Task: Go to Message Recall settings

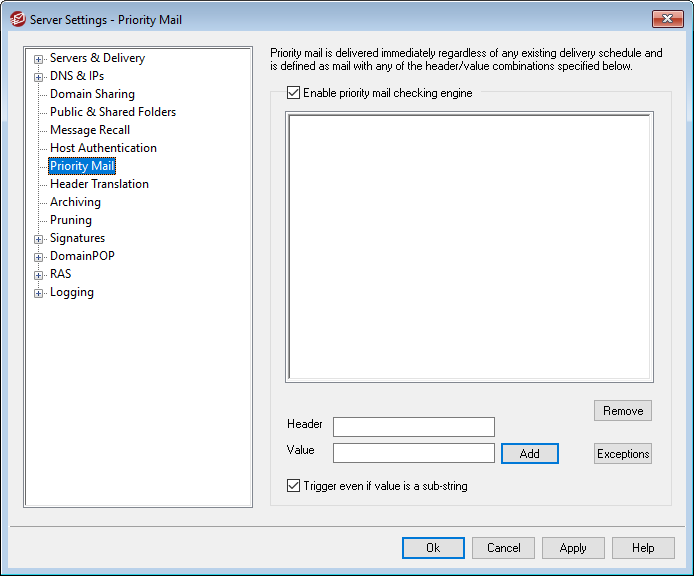Action: 90,130
